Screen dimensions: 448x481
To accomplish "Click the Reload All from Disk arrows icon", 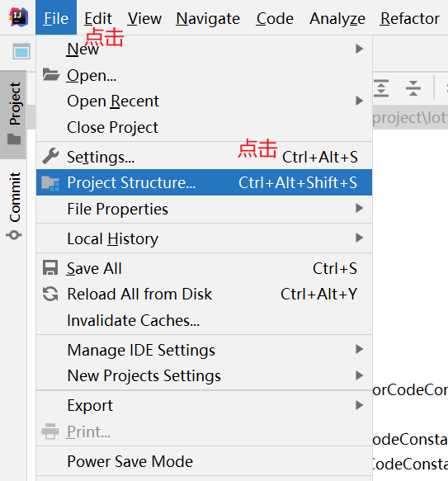I will (x=50, y=294).
